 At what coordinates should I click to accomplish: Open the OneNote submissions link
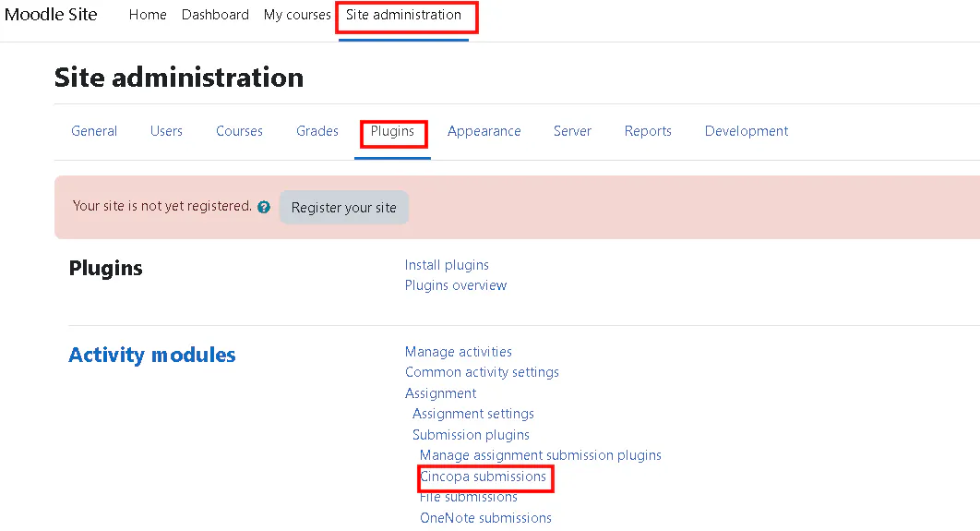[485, 518]
